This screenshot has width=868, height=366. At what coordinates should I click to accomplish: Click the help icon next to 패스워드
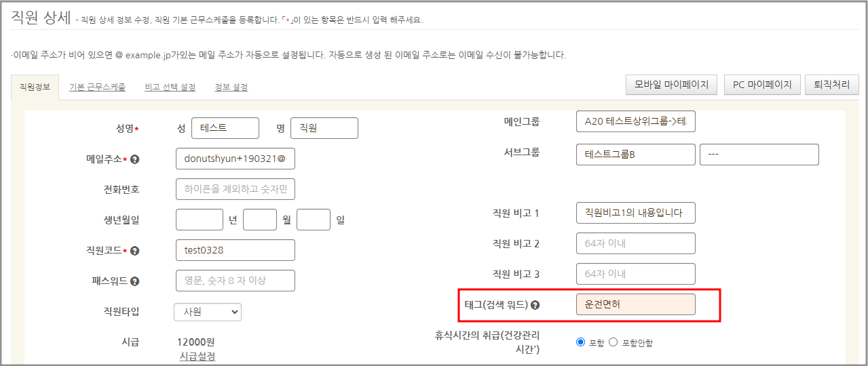pos(134,281)
